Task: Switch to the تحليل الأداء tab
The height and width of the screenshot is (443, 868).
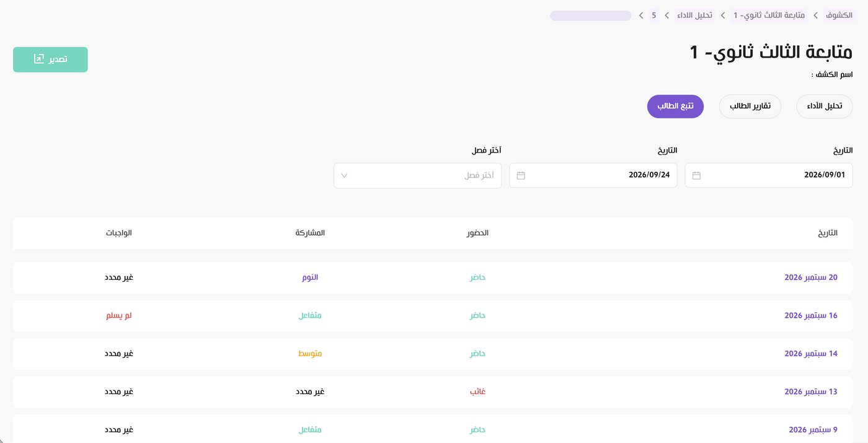Action: pos(825,106)
